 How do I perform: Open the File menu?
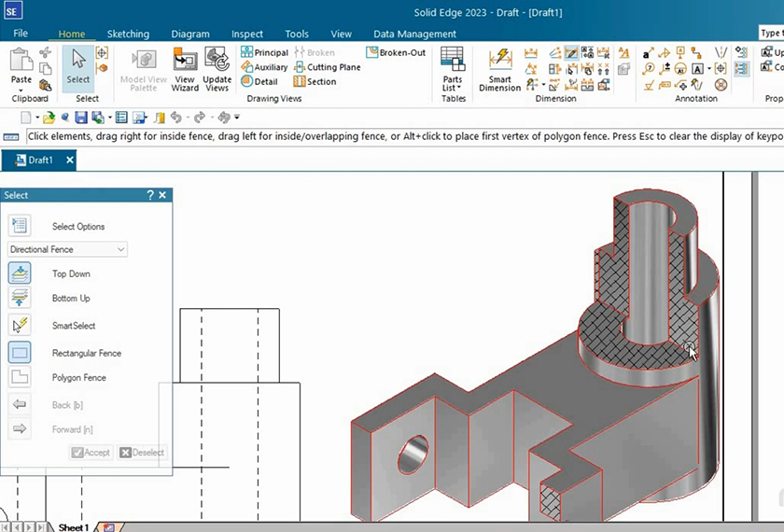pyautogui.click(x=21, y=34)
